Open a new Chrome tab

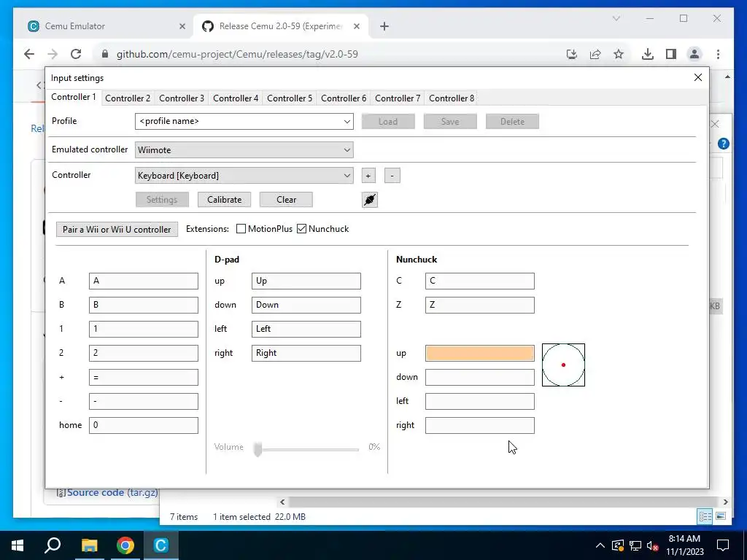pyautogui.click(x=384, y=26)
